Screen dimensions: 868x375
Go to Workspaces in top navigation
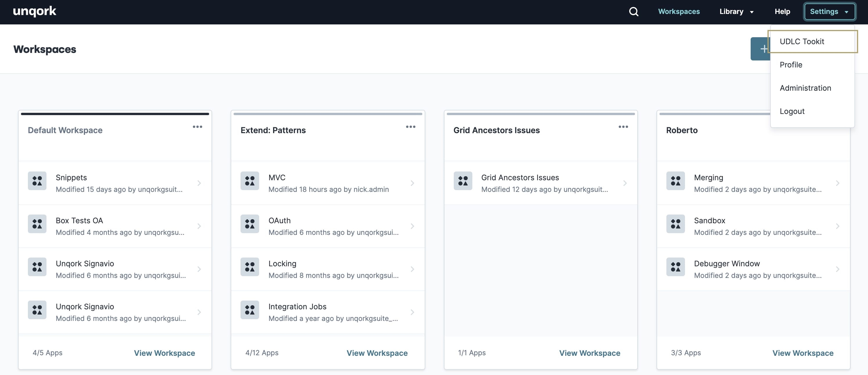[x=679, y=11]
